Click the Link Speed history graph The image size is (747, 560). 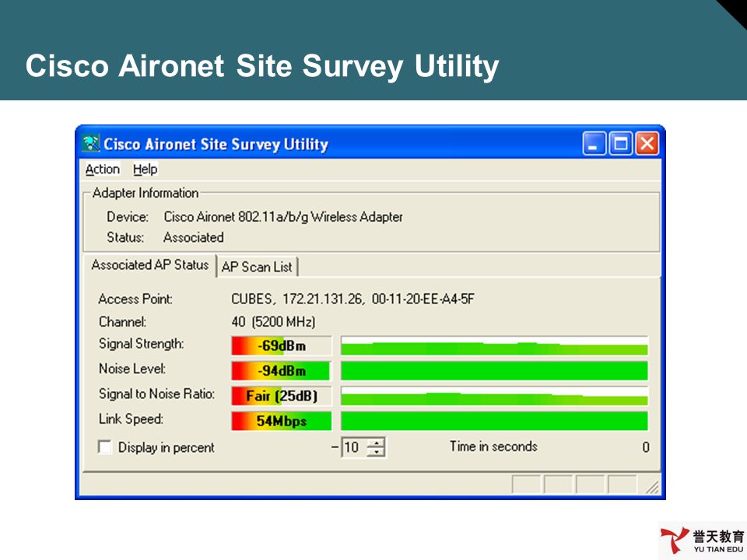pos(495,421)
